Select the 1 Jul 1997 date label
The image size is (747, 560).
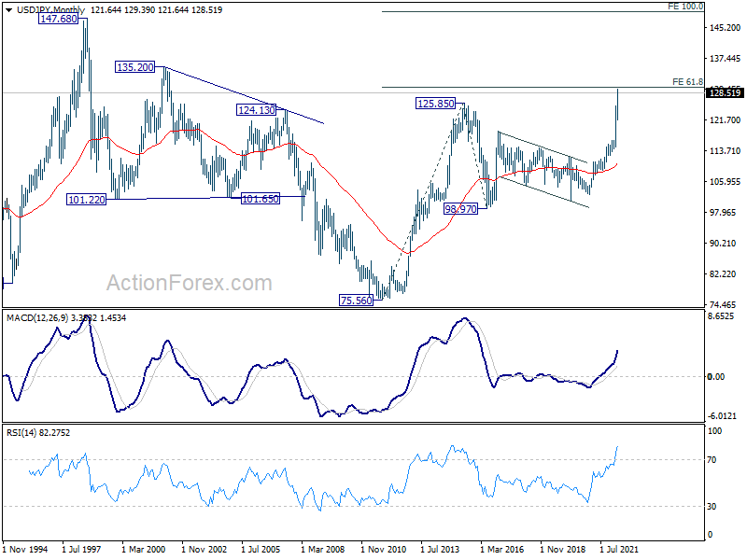(x=81, y=549)
